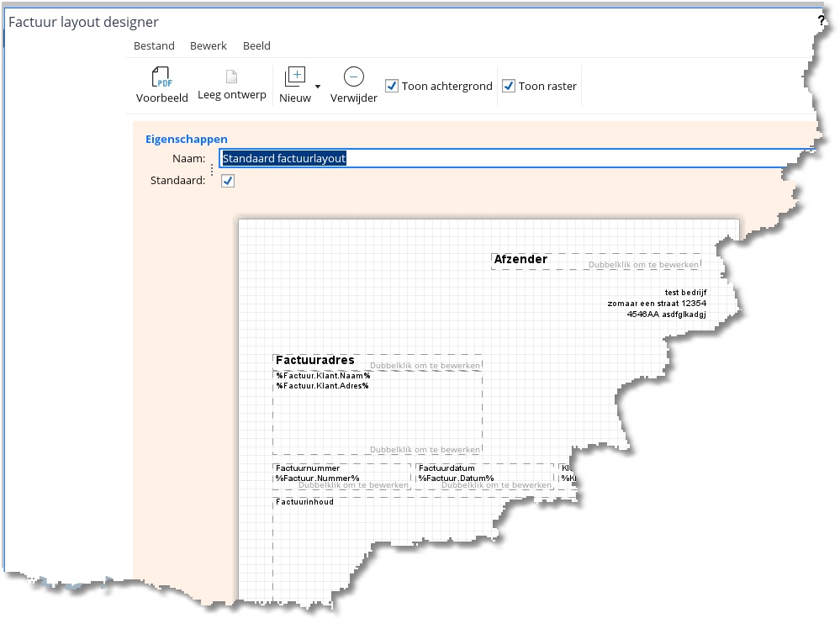Click the Verwijder minus circle icon
This screenshot has width=840, height=629.
[x=354, y=77]
